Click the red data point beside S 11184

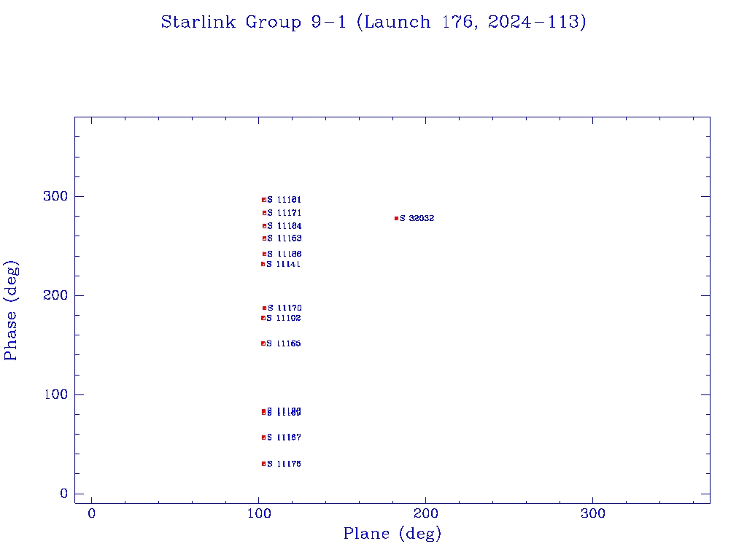[x=264, y=226]
